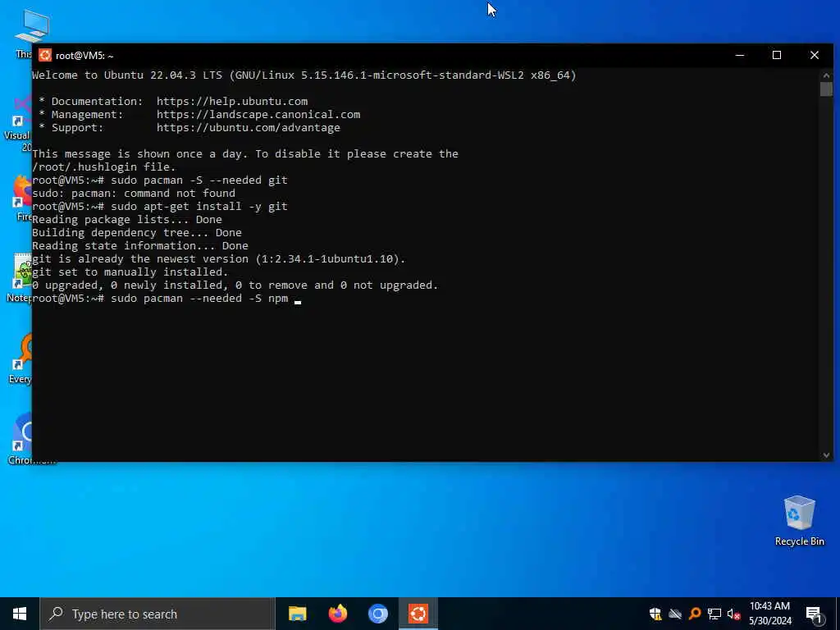Click the terminal scrollbar up arrow
The image size is (840, 630).
click(x=825, y=75)
